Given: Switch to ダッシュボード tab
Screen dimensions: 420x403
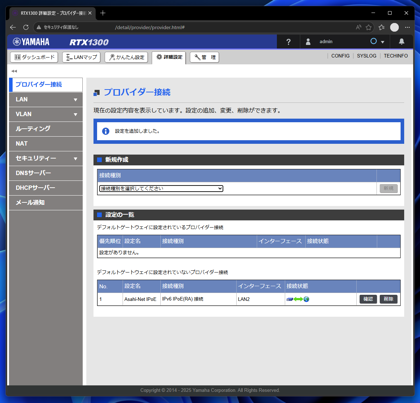Looking at the screenshot, I should click(x=34, y=57).
